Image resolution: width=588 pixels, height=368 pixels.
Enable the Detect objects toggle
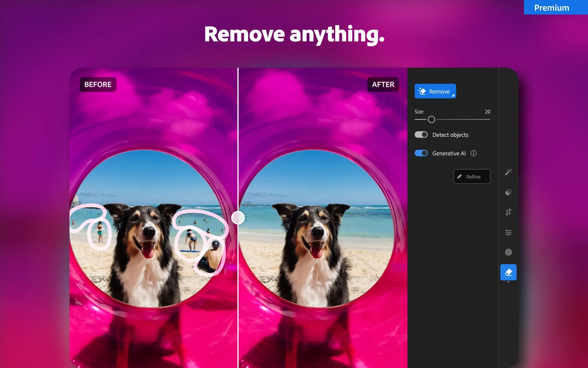pos(421,135)
